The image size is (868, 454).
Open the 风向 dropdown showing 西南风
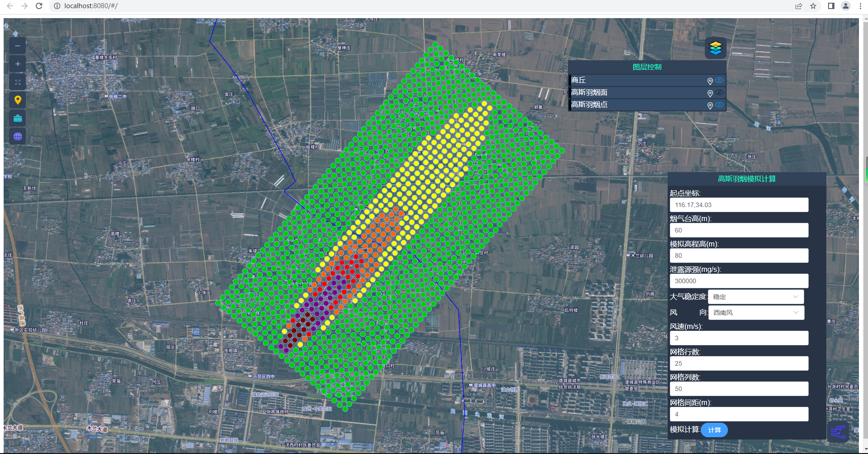(756, 313)
